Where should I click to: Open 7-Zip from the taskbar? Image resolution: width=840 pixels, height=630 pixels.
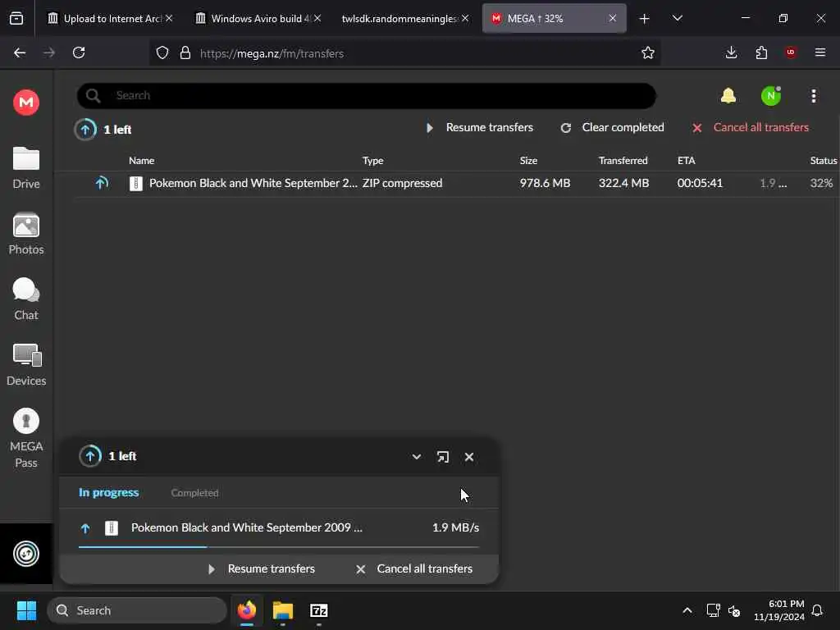click(319, 610)
